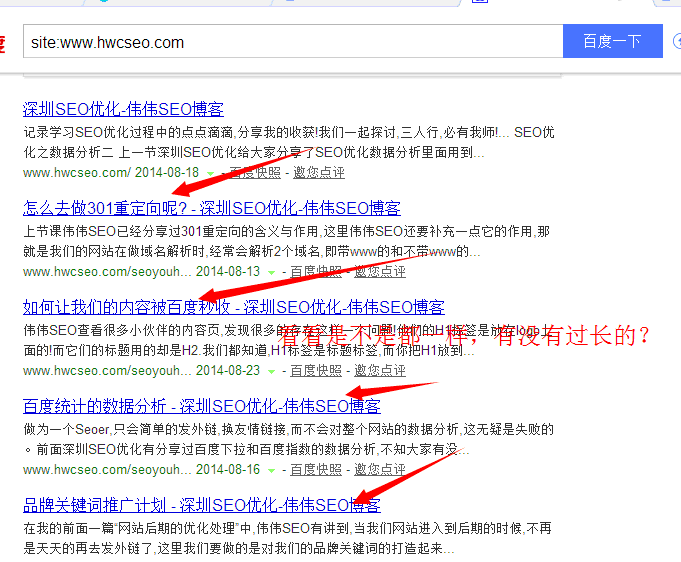
Task: Click 邀您点评 for the 2014-08-16 result
Action: point(380,469)
